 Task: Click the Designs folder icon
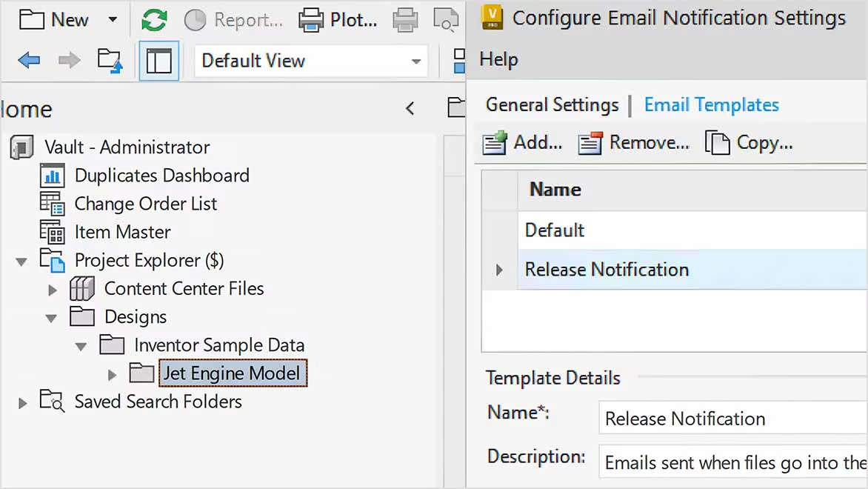pyautogui.click(x=82, y=316)
